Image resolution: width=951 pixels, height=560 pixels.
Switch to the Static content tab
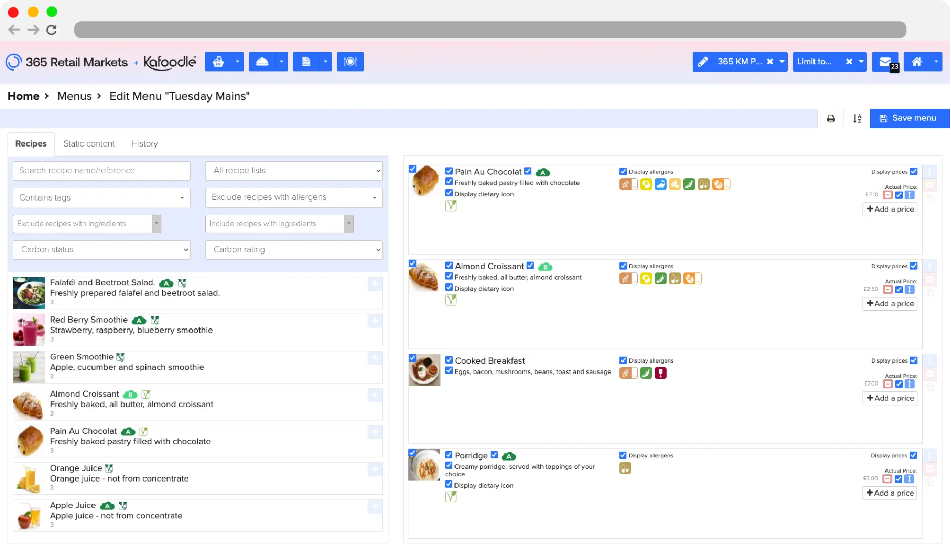pos(89,144)
